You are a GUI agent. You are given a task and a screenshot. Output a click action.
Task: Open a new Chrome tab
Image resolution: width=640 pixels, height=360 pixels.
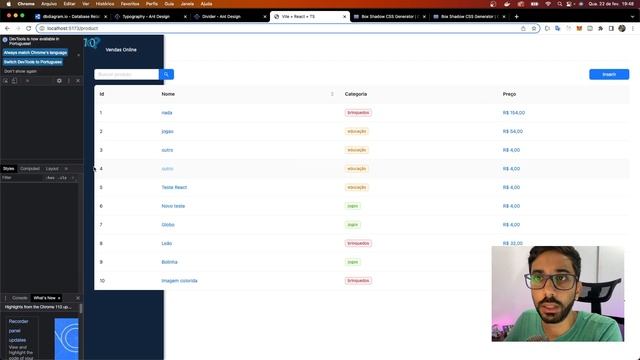(x=516, y=16)
